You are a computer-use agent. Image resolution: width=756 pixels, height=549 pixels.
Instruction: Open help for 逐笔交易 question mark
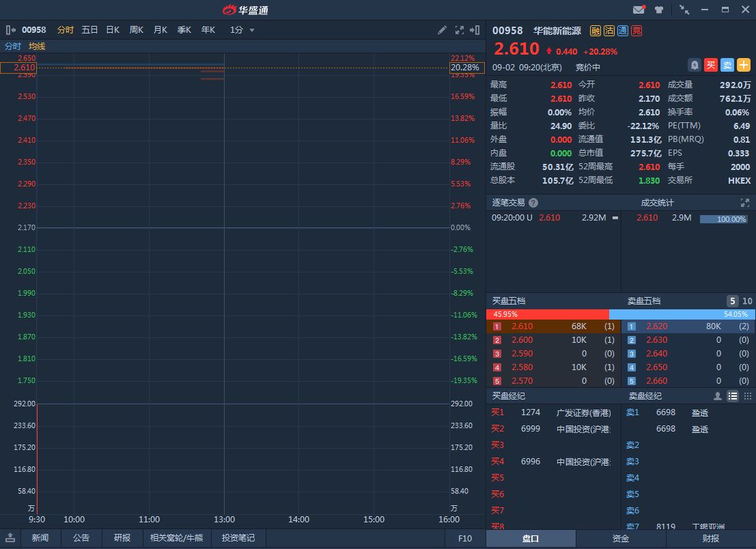tap(533, 203)
